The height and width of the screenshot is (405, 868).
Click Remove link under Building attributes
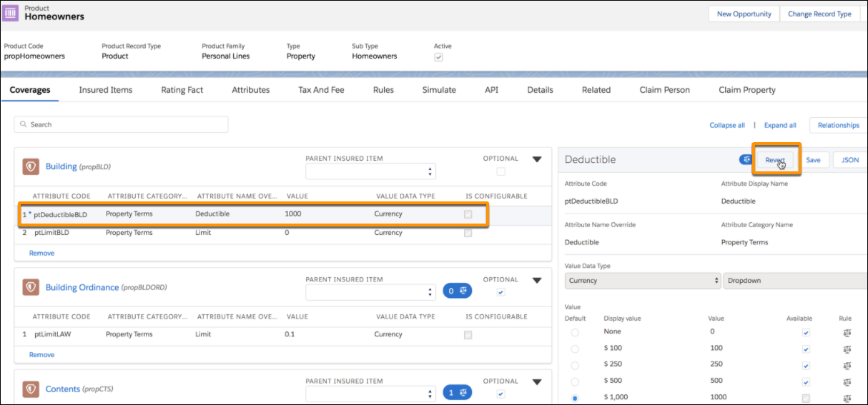(x=41, y=253)
